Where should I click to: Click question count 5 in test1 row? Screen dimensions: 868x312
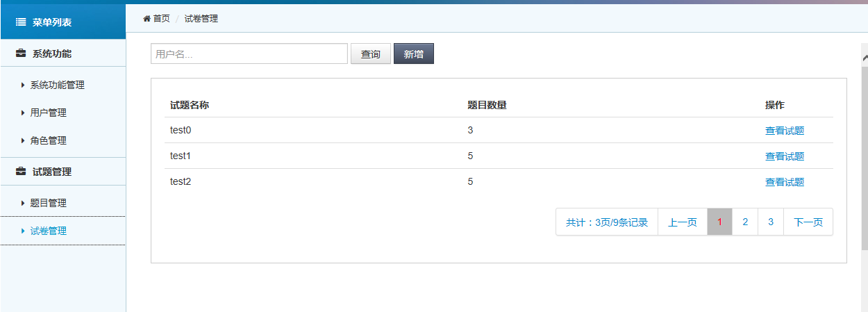tap(471, 156)
